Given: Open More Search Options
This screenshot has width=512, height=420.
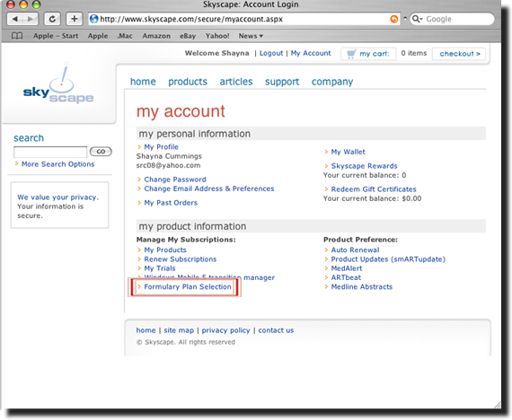Looking at the screenshot, I should coord(58,164).
